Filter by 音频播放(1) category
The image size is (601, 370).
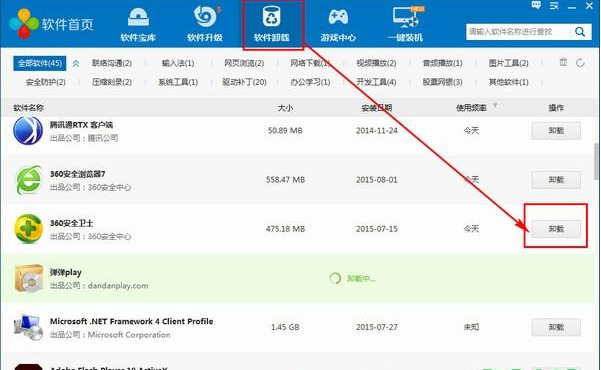(x=442, y=63)
